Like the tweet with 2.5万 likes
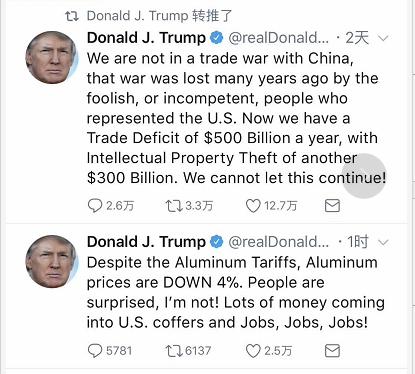This screenshot has height=374, width=415. point(253,351)
